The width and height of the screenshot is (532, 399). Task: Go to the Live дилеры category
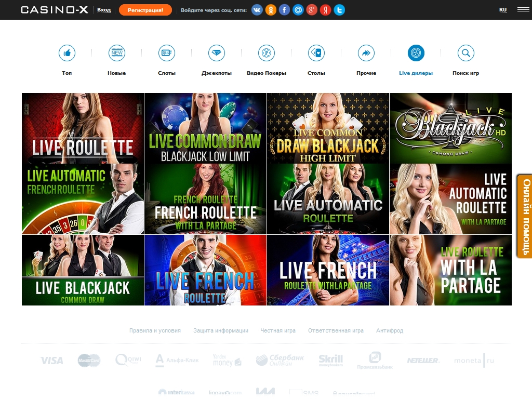pos(416,53)
